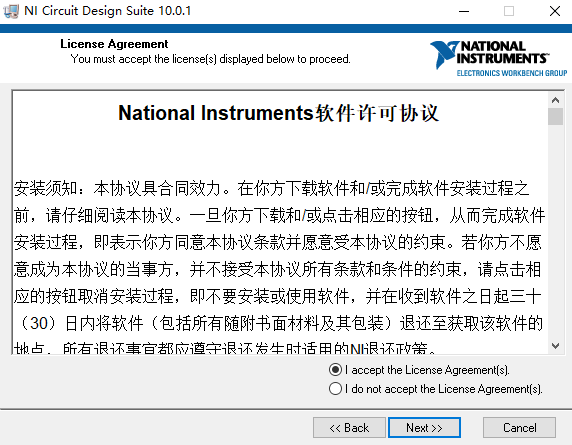Click the license text scrollbar thumb
The width and height of the screenshot is (572, 445).
(x=555, y=116)
